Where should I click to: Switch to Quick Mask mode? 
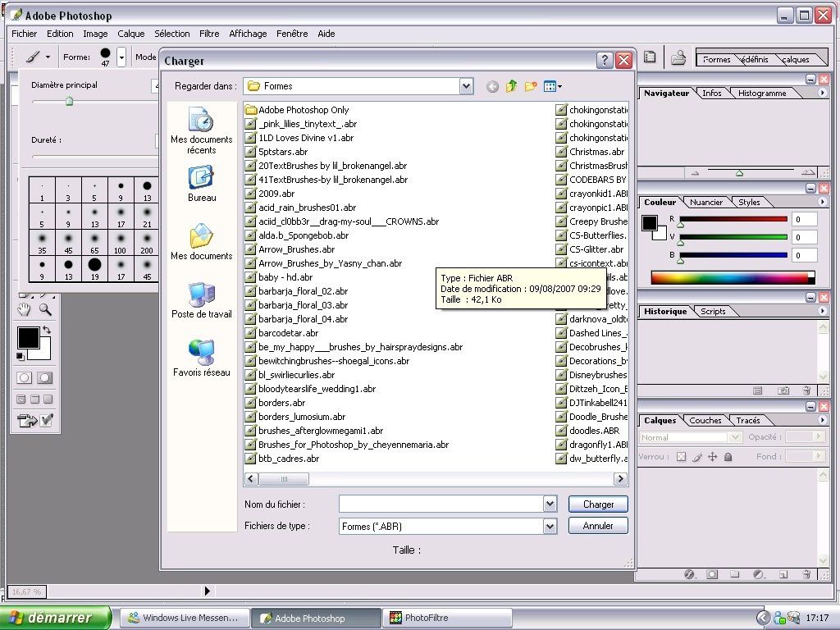tap(45, 377)
